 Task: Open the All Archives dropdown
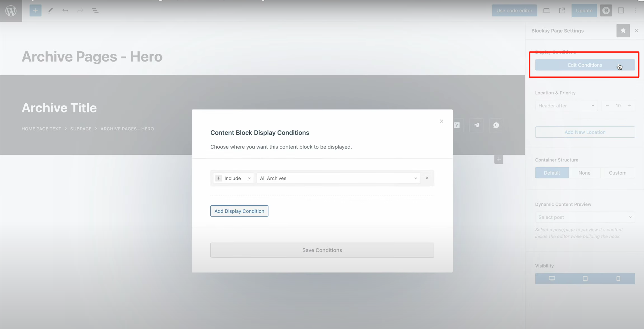tap(338, 178)
